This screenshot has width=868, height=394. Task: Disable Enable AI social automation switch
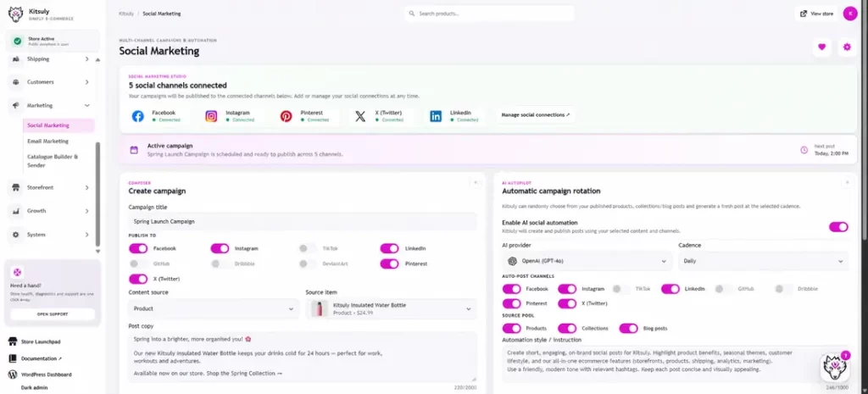click(838, 227)
